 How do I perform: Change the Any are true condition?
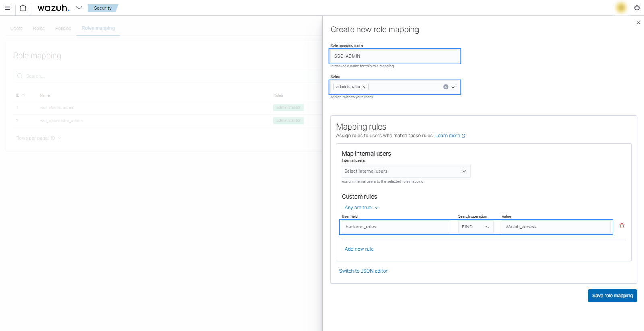pos(361,208)
